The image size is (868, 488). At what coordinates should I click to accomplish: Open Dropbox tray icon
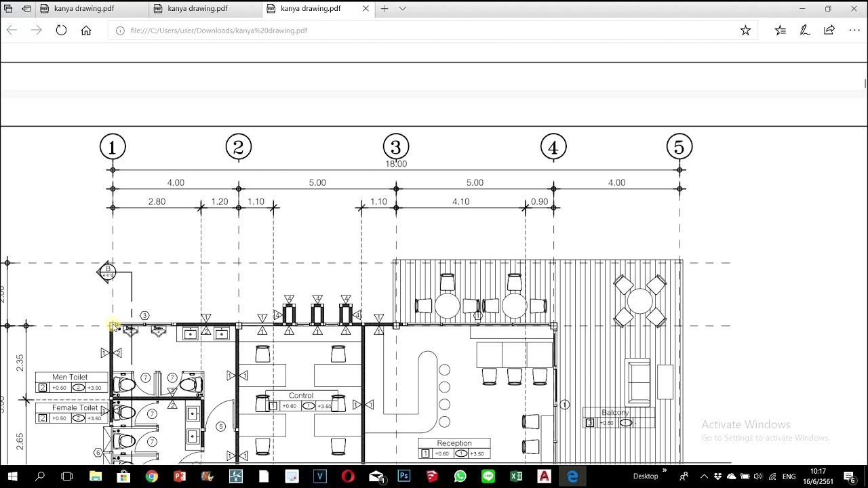coord(718,476)
